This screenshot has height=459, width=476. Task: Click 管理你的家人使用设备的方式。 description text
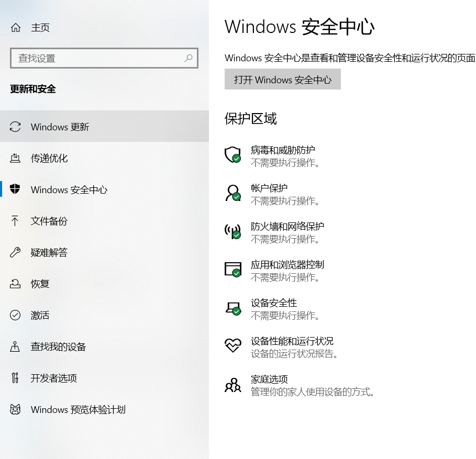(x=313, y=392)
